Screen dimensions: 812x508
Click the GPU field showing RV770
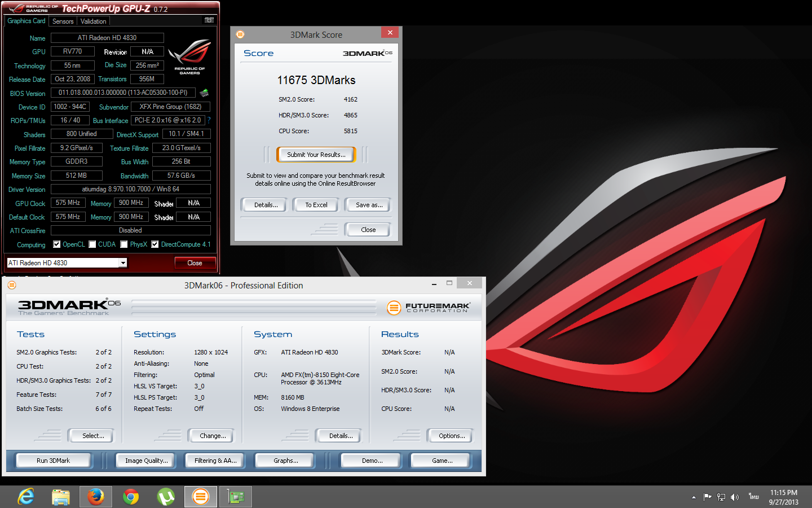(x=73, y=51)
